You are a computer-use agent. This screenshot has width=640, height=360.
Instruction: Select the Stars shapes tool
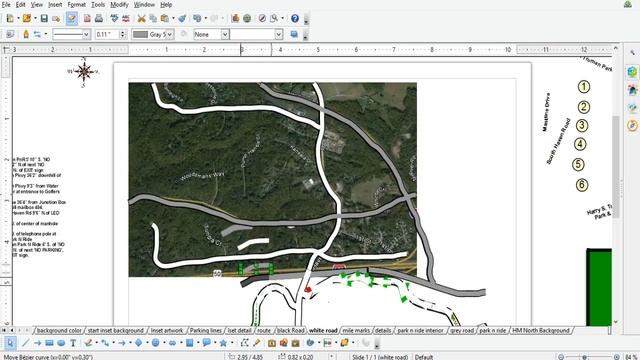(223, 343)
